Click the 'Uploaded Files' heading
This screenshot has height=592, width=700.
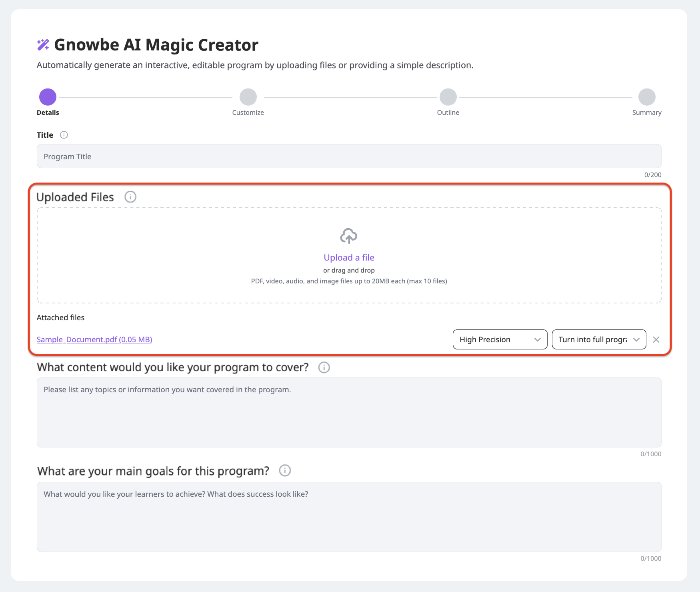tap(75, 197)
